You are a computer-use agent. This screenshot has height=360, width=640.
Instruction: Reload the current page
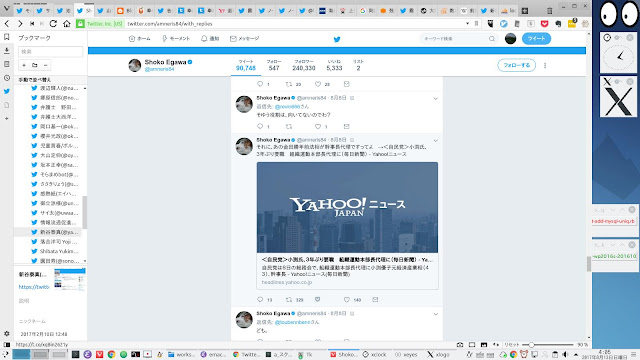[x=53, y=24]
